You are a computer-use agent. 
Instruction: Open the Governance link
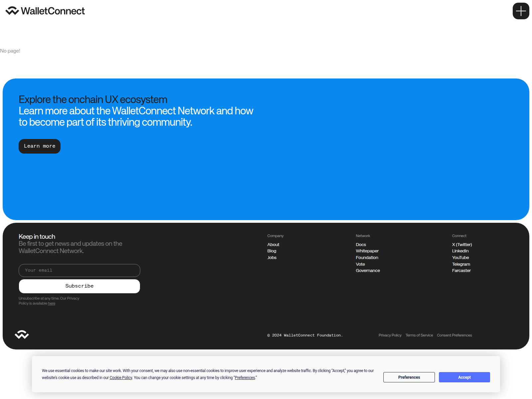click(x=368, y=271)
